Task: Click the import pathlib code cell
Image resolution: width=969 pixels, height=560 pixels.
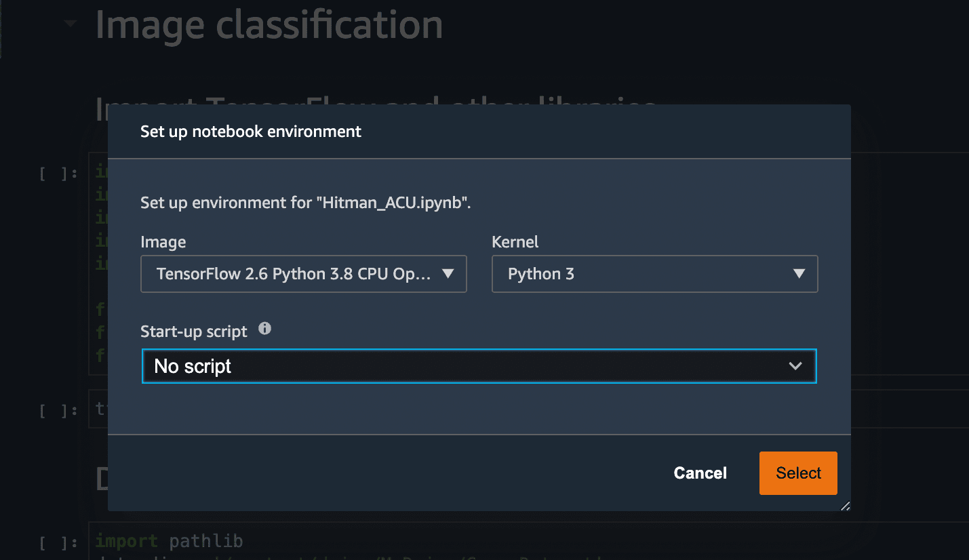Action: tap(528, 541)
